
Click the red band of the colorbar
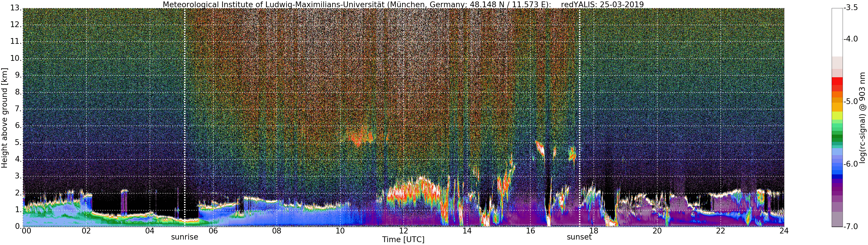click(x=837, y=82)
